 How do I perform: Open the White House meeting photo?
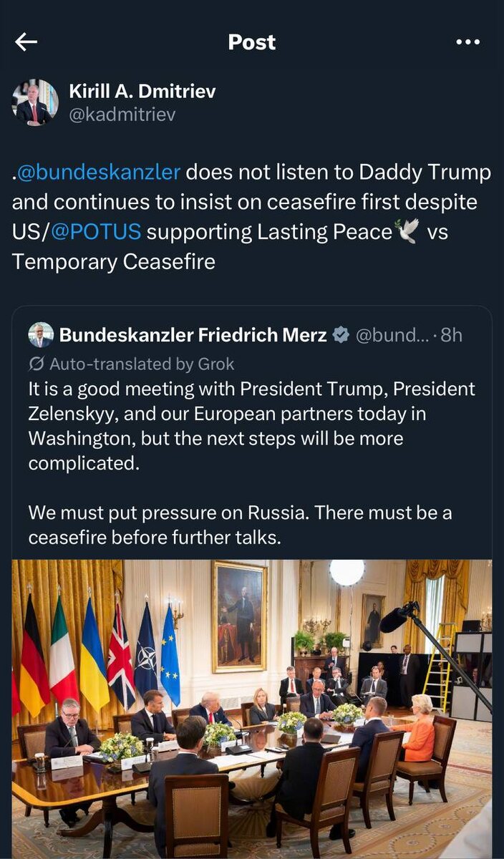pyautogui.click(x=252, y=709)
